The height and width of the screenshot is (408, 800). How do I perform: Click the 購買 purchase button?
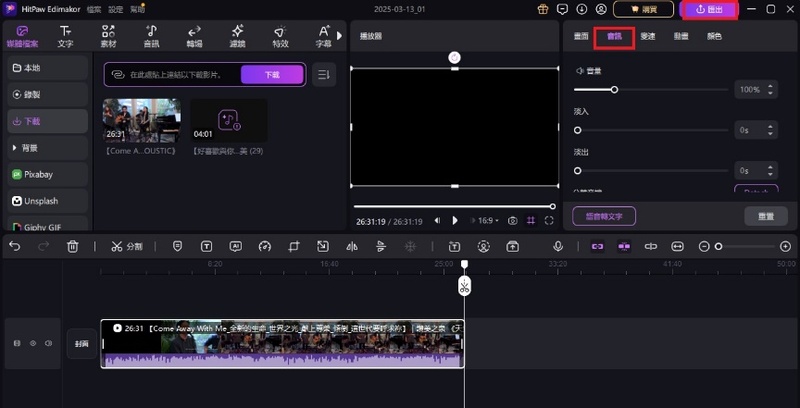(x=643, y=9)
